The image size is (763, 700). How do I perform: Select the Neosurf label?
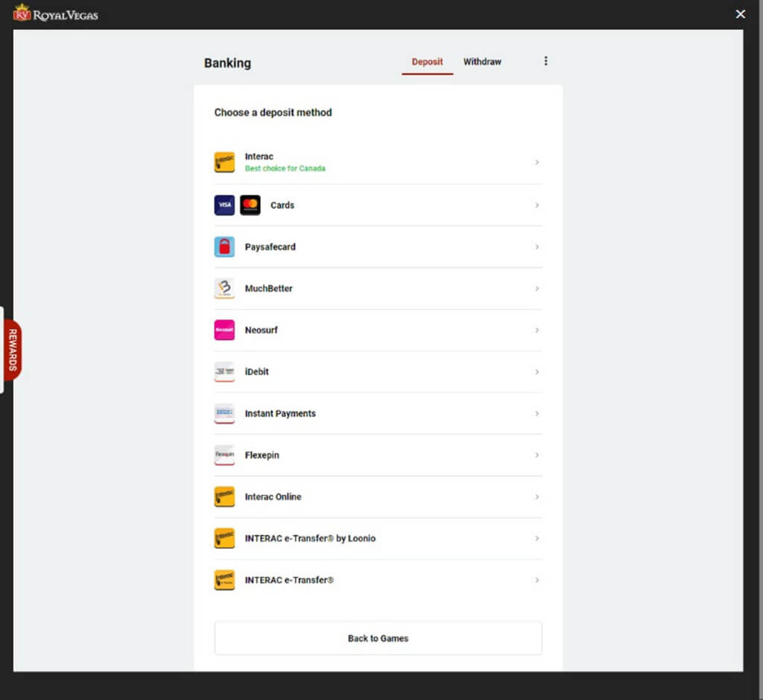pyautogui.click(x=262, y=330)
